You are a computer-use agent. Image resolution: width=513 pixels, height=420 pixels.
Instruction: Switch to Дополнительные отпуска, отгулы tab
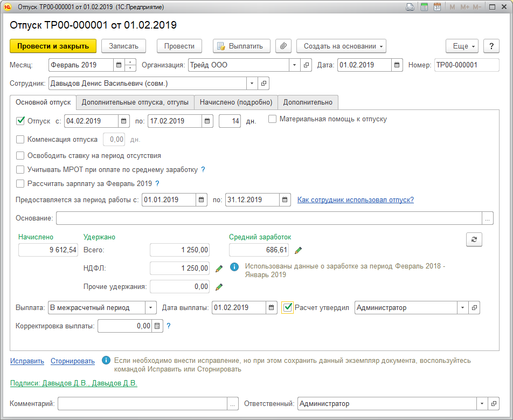(x=135, y=102)
